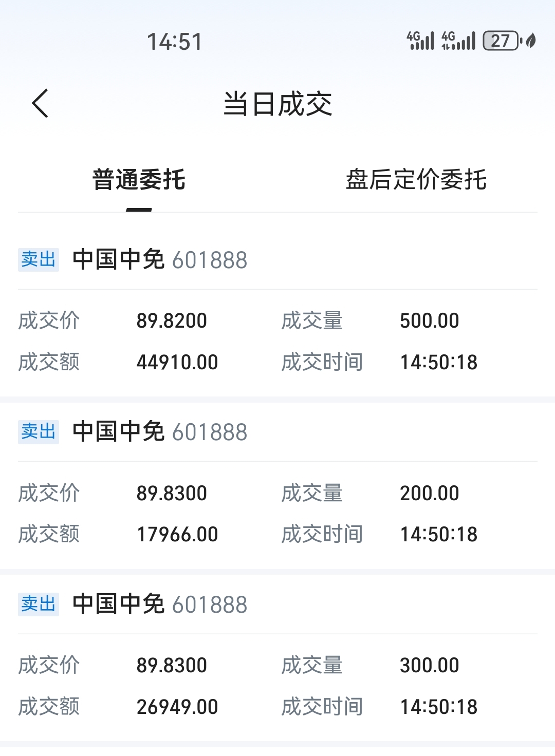Tap the leaf power-saving icon
This screenshot has width=555, height=756.
tap(531, 41)
